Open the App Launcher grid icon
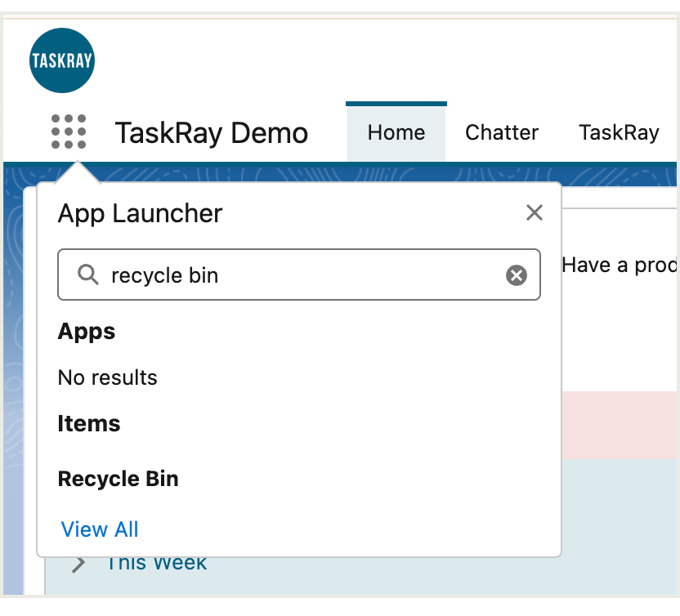 [x=69, y=132]
